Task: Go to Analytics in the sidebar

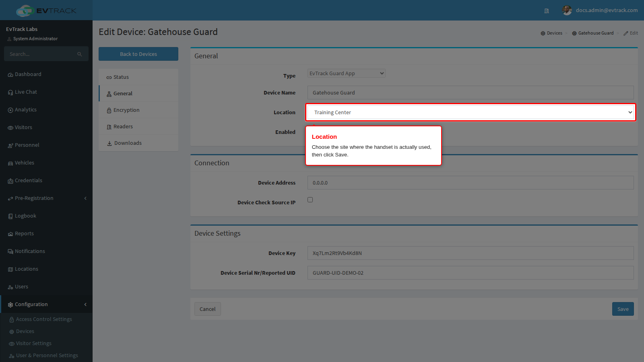Action: (46, 110)
